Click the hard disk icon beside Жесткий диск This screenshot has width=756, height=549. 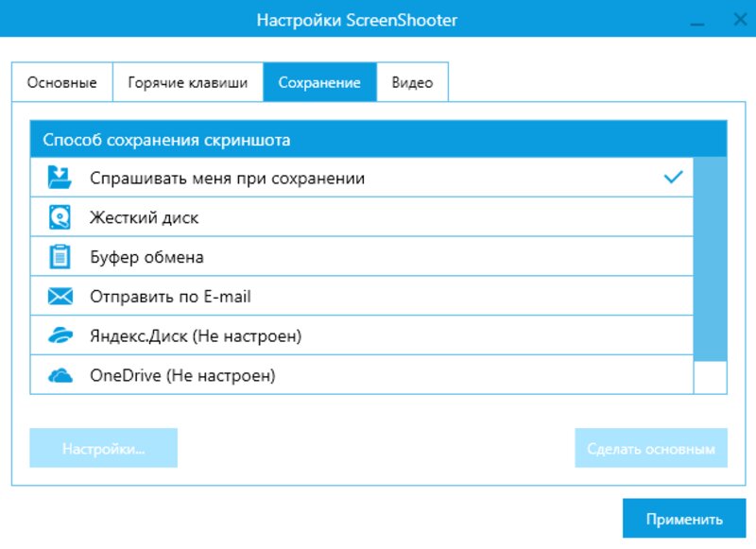(x=60, y=216)
